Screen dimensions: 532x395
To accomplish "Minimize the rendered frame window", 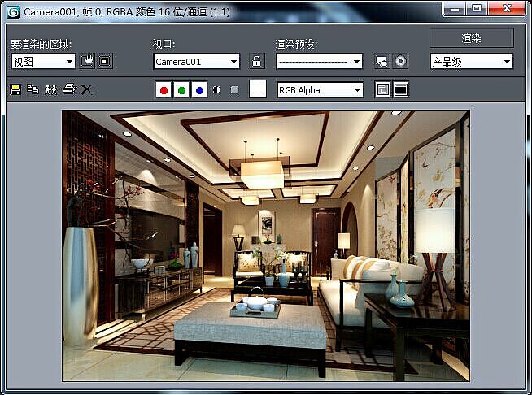I will (455, 8).
